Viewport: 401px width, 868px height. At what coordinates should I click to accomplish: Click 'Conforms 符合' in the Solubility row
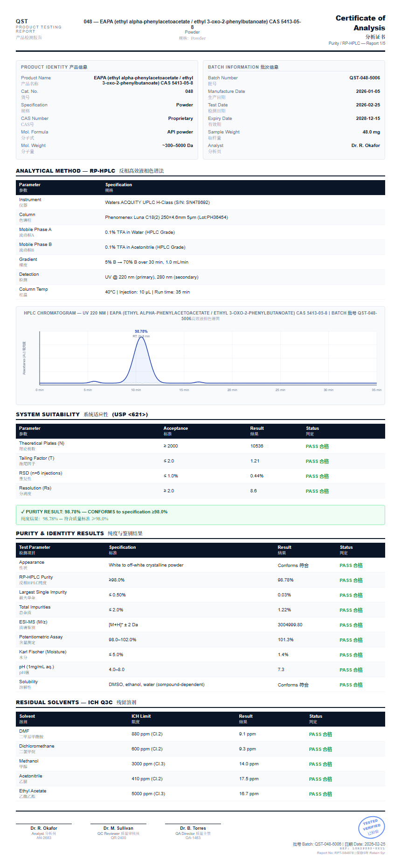pyautogui.click(x=293, y=685)
